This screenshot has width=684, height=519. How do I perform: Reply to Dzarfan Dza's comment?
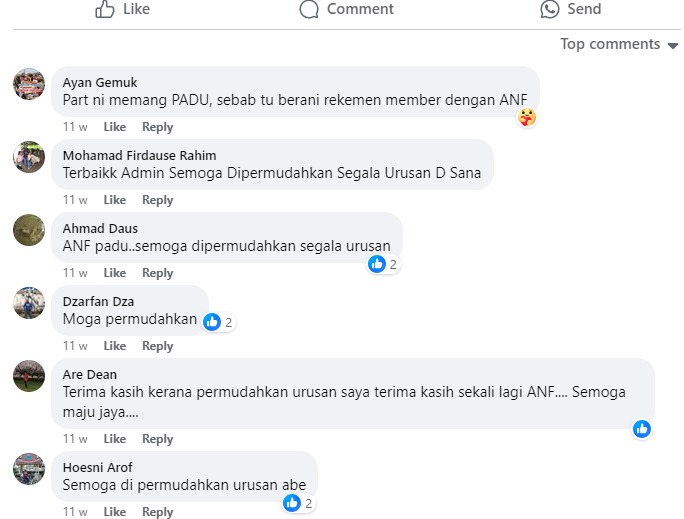(x=157, y=346)
